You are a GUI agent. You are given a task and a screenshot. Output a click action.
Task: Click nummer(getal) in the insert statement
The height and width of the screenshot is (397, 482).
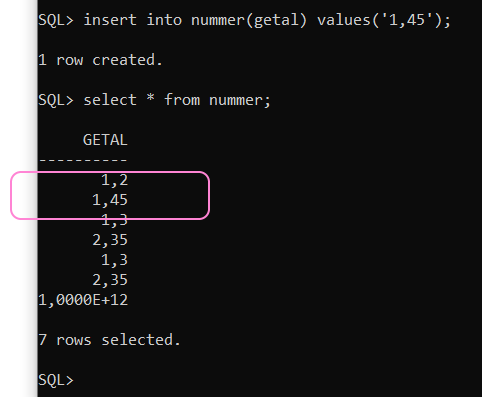(x=249, y=20)
